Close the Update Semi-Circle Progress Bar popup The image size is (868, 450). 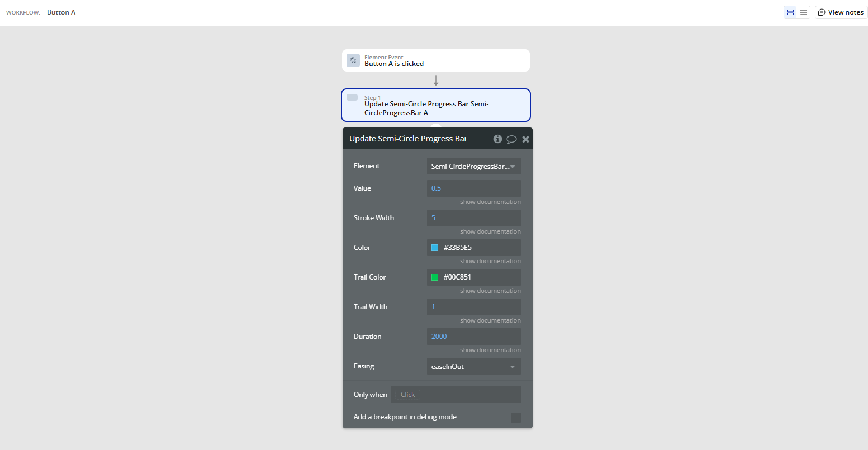(525, 139)
